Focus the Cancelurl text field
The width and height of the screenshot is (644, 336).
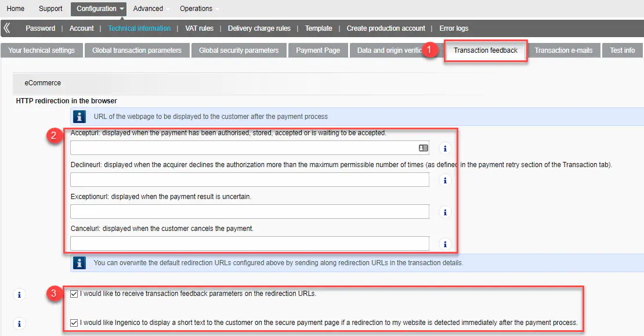pyautogui.click(x=249, y=244)
